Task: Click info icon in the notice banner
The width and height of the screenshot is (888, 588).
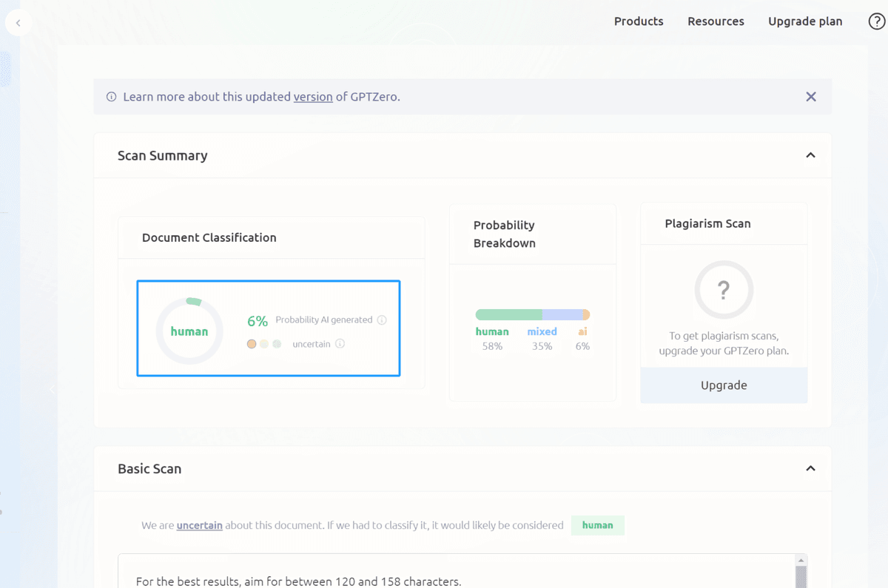Action: 112,97
